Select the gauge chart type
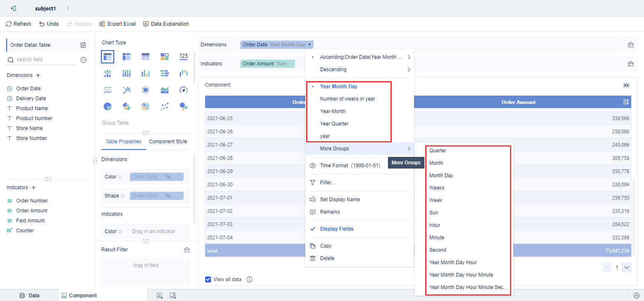 point(183,89)
